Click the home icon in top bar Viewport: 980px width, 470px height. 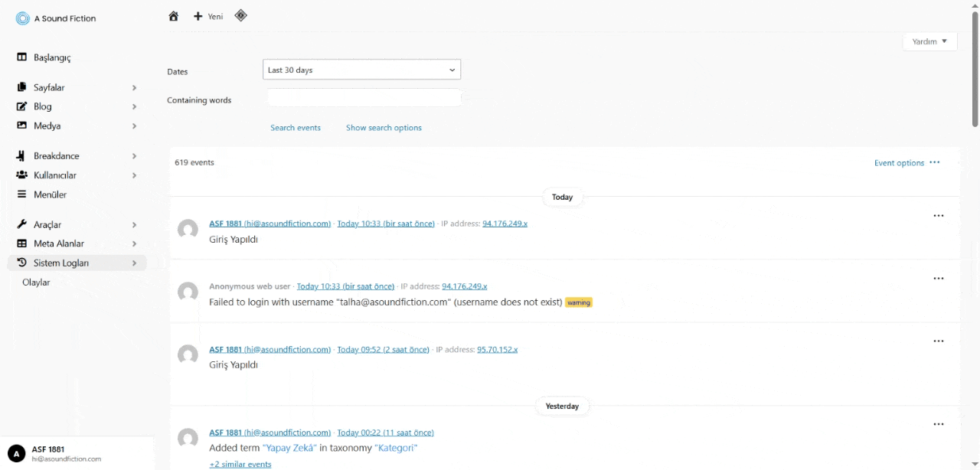click(174, 16)
